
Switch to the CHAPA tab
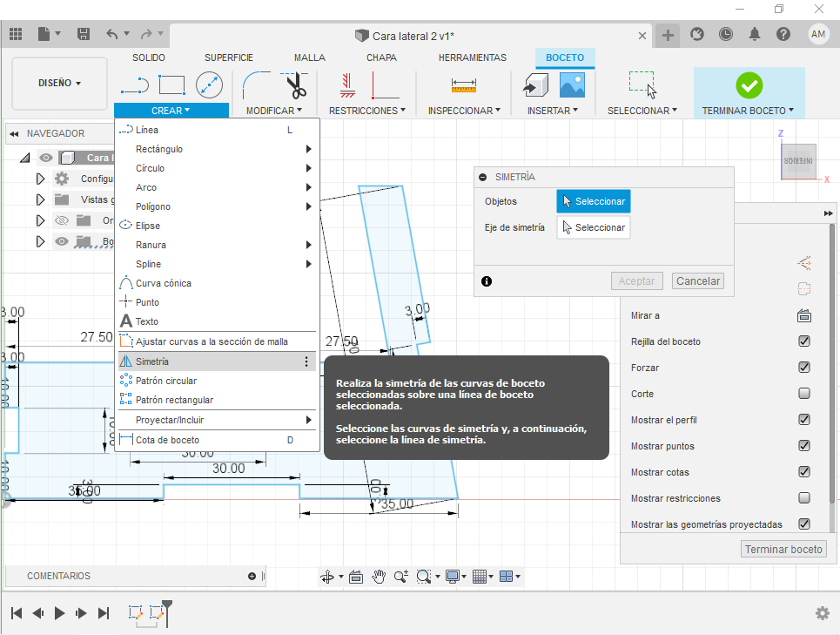coord(381,57)
